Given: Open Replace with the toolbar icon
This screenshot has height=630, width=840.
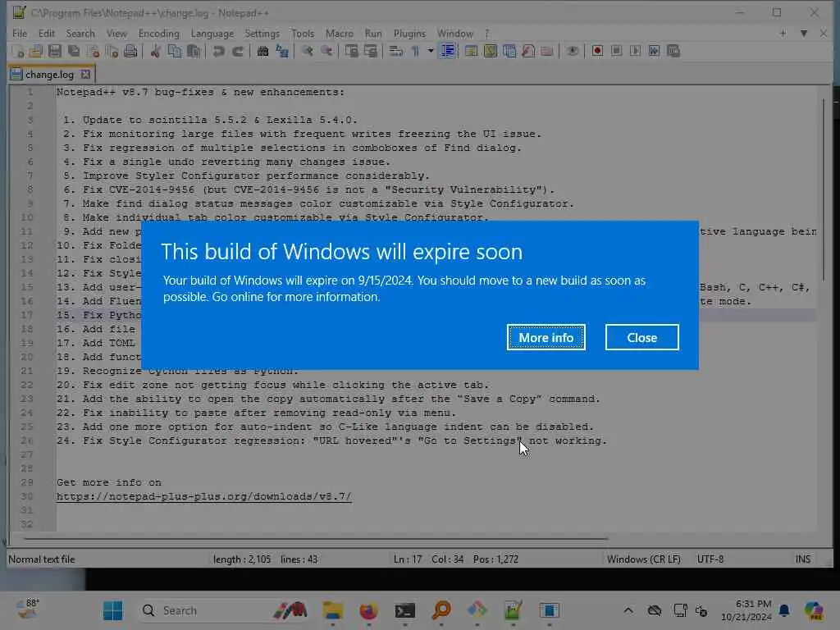Looking at the screenshot, I should pos(282,52).
